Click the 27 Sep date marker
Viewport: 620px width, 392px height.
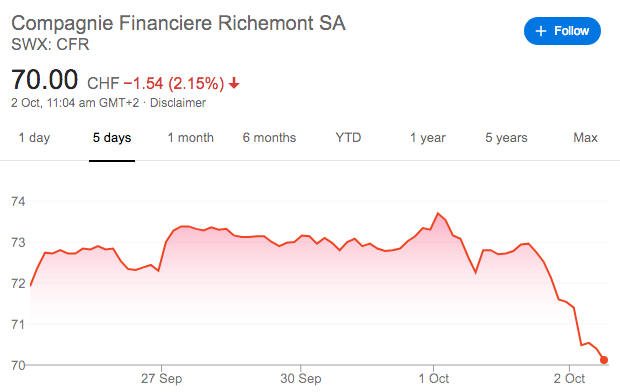[161, 379]
